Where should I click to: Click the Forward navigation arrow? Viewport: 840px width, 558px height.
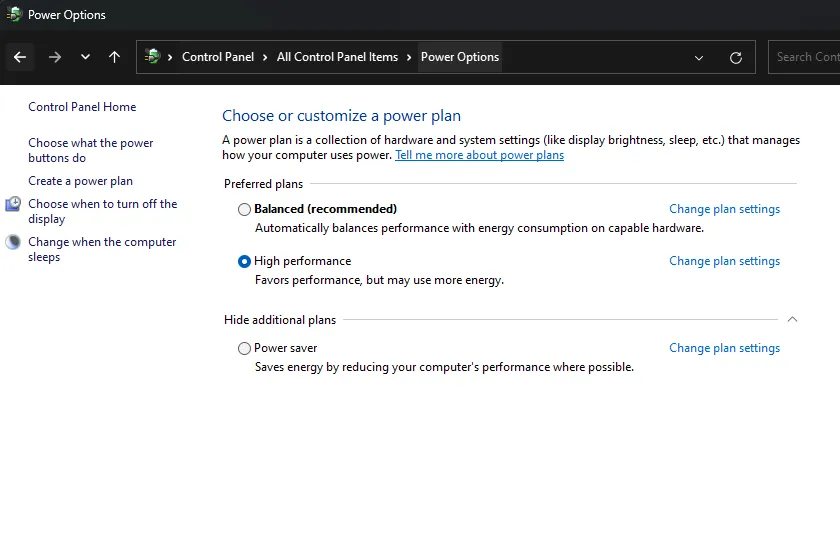click(55, 57)
